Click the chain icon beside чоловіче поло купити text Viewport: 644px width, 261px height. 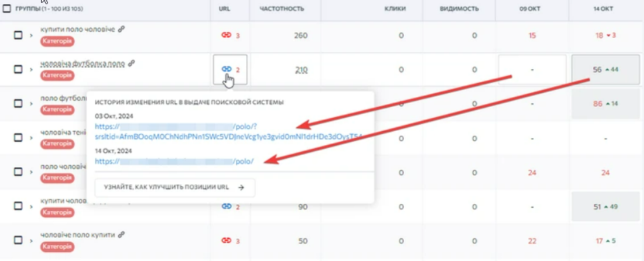tap(121, 235)
